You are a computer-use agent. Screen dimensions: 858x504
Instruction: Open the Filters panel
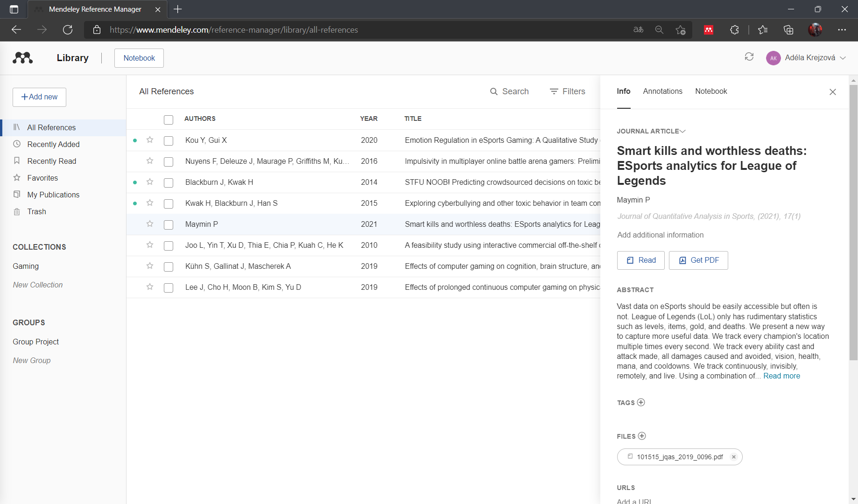pos(568,91)
